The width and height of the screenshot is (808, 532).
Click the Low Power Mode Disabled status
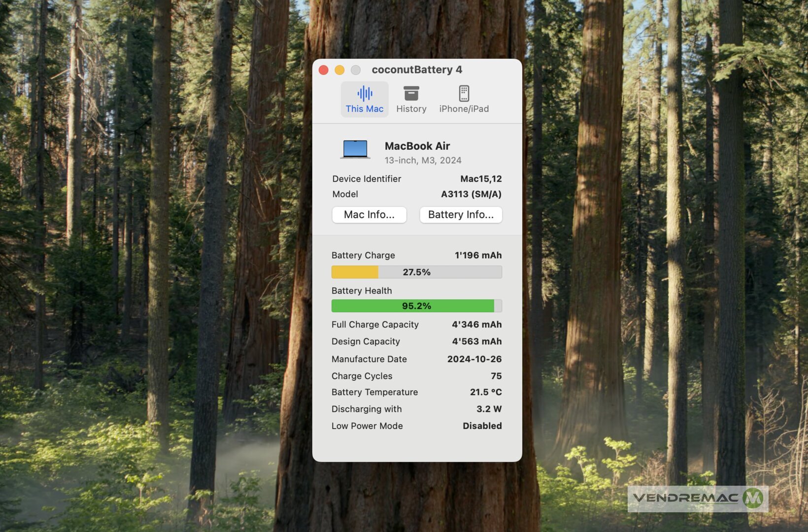click(482, 426)
